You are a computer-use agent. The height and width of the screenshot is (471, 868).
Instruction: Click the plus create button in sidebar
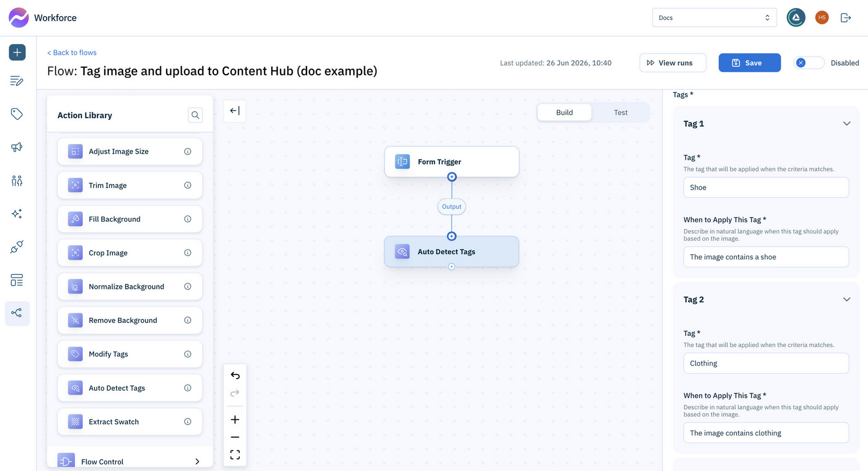pos(17,52)
